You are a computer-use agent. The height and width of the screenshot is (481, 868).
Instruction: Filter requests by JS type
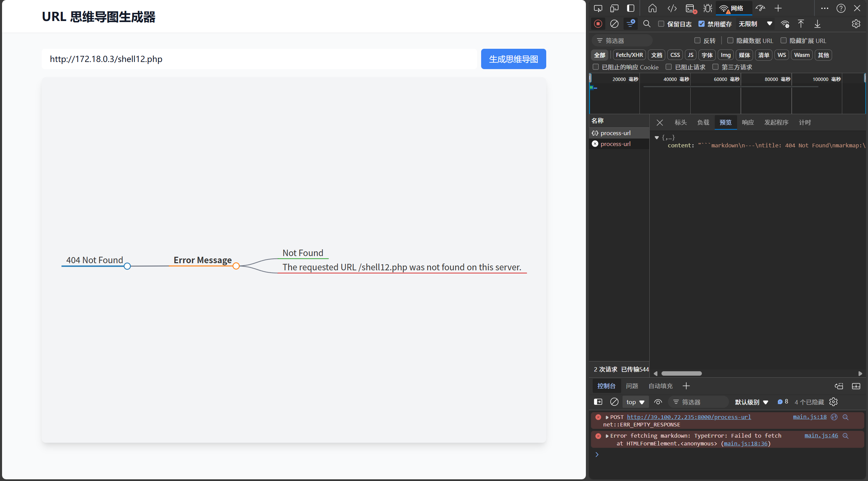(x=691, y=55)
